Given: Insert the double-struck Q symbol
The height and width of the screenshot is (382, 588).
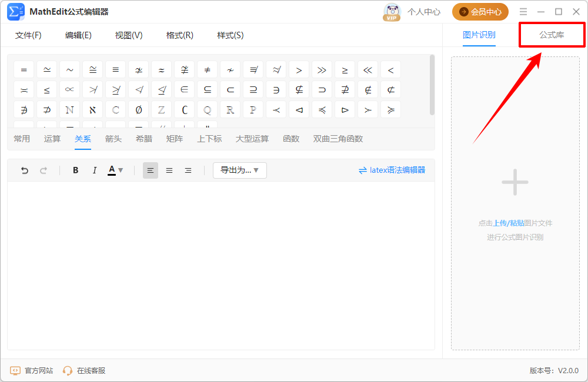Looking at the screenshot, I should click(x=207, y=110).
